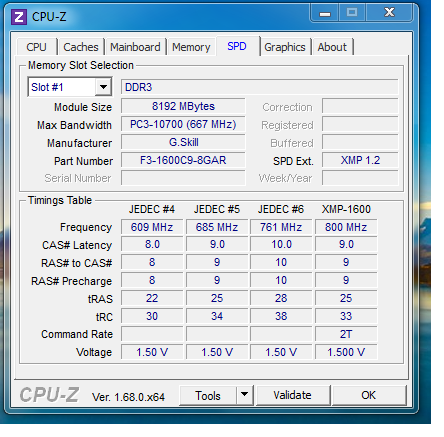The height and width of the screenshot is (437, 444).
Task: Select the Memory tab
Action: pos(191,47)
